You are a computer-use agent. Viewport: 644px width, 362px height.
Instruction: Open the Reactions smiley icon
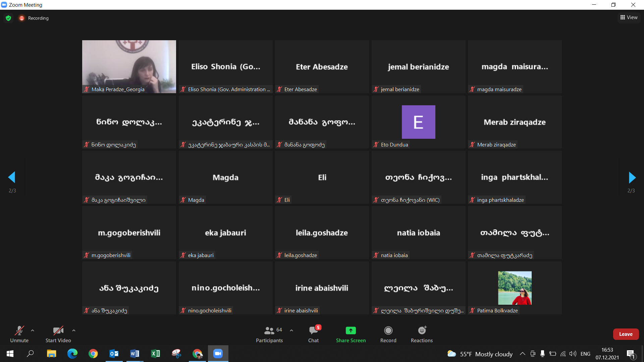coord(422,331)
